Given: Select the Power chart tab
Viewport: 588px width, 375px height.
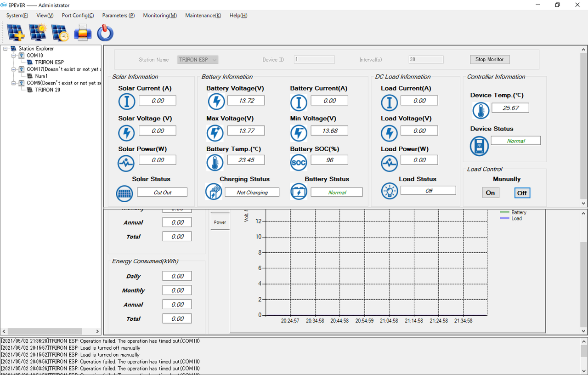Looking at the screenshot, I should tap(220, 222).
